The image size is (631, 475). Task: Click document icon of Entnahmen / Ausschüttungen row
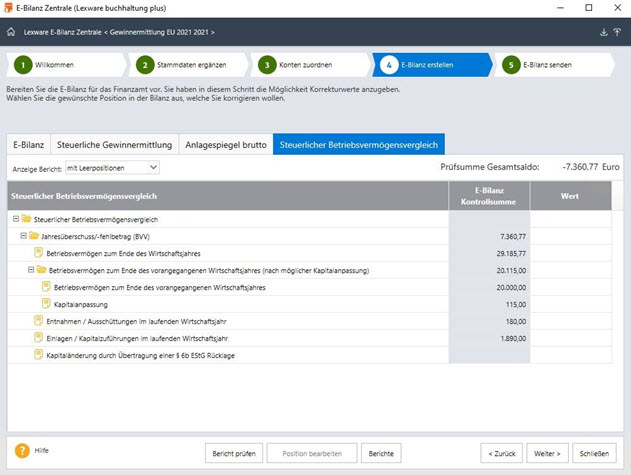(x=38, y=320)
